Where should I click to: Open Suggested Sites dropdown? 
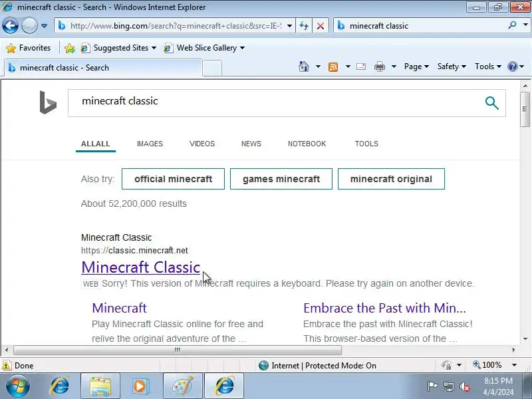click(x=119, y=48)
